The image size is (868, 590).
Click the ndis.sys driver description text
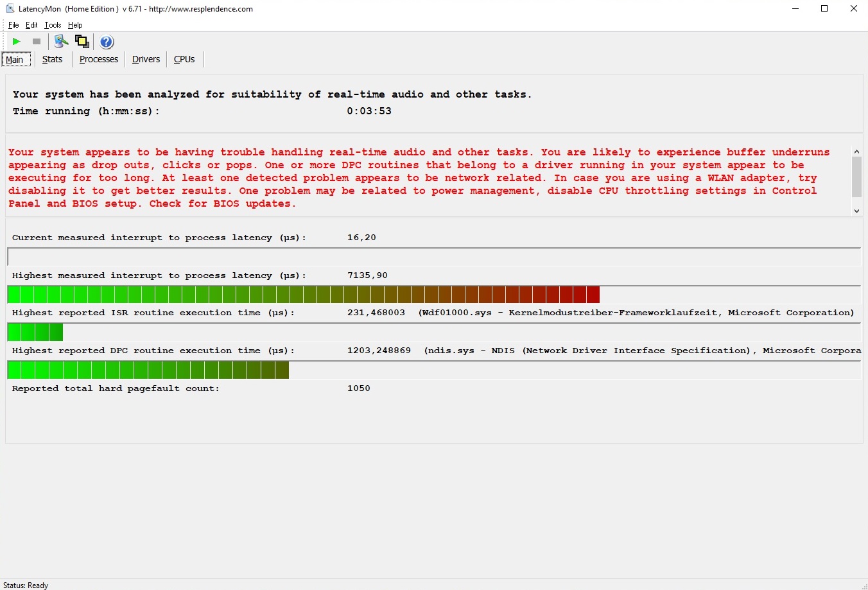point(643,351)
